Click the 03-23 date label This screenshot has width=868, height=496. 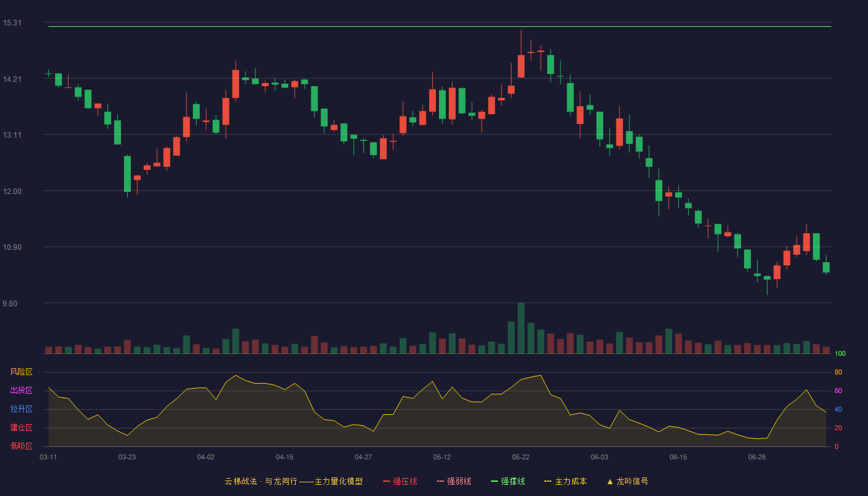click(127, 457)
